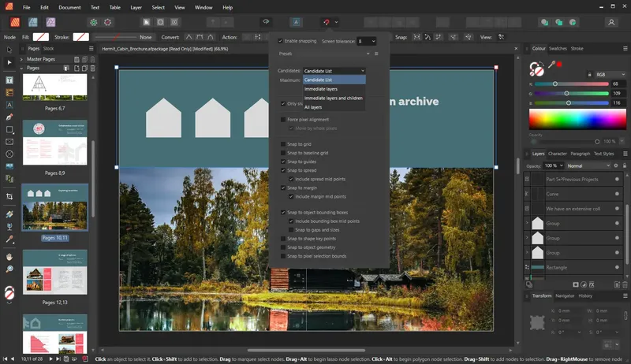
Task: Open the Screen tolerance dropdown
Action: 366,40
